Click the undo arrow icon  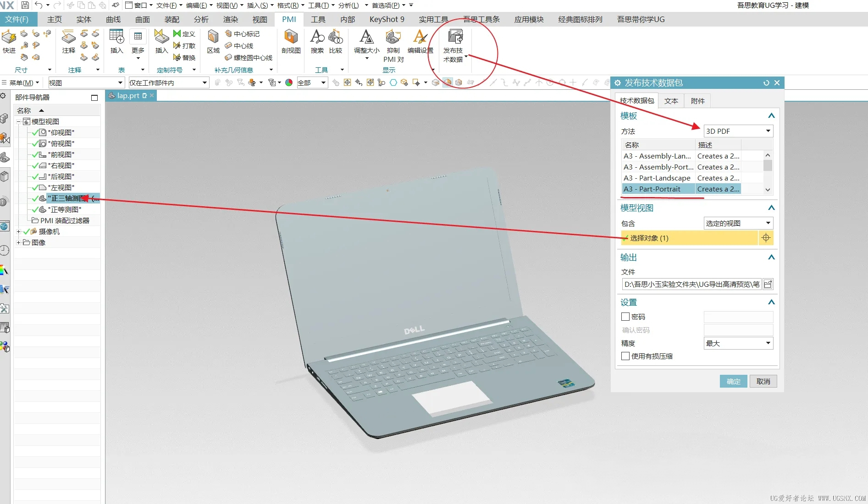pos(39,5)
